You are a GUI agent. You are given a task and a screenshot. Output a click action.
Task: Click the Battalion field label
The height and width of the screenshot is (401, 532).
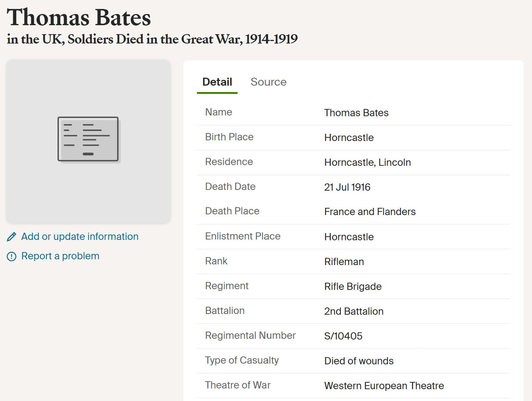(x=225, y=310)
